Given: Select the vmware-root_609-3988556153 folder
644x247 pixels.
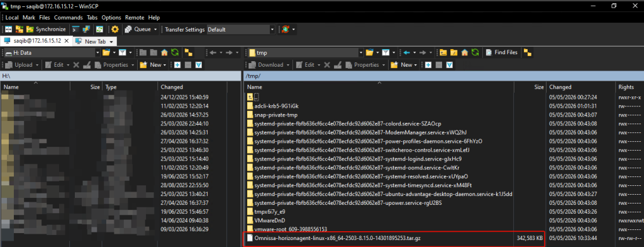Looking at the screenshot, I should (287, 229).
